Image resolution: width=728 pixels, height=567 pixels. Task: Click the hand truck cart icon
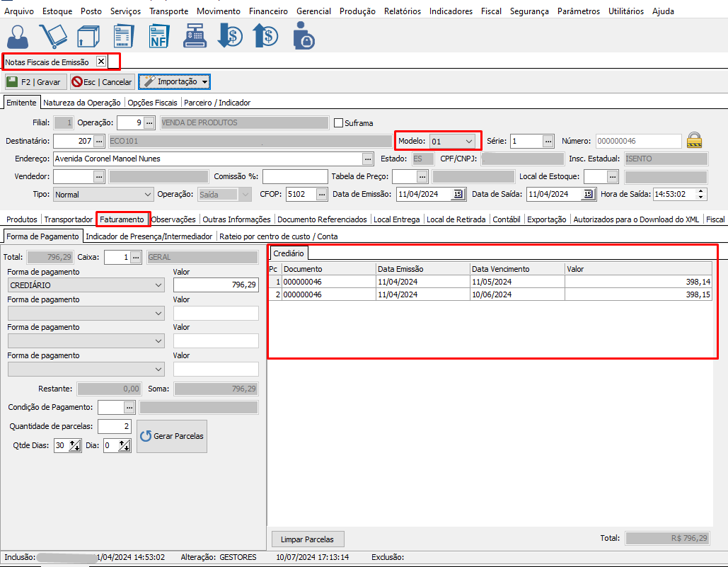point(53,35)
